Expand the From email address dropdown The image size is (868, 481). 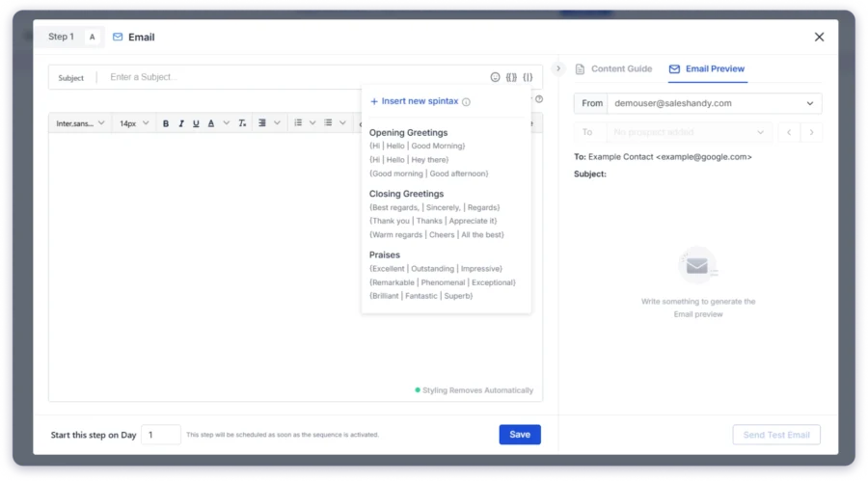coord(812,103)
